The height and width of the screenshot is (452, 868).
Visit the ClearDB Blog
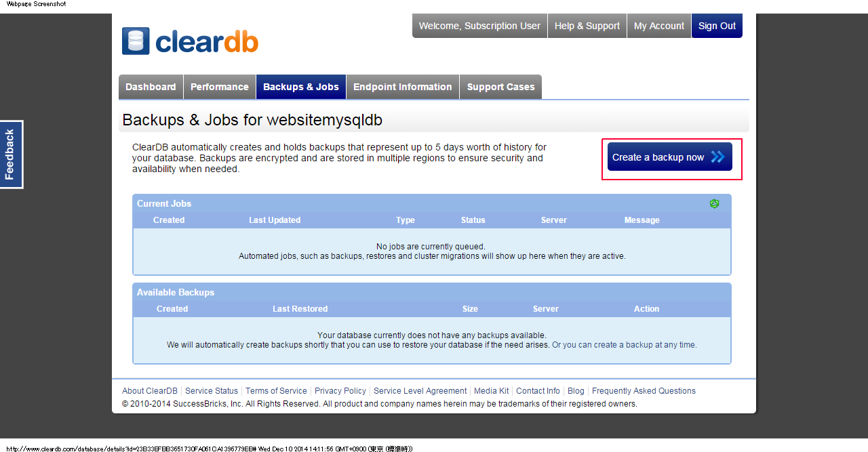[576, 390]
